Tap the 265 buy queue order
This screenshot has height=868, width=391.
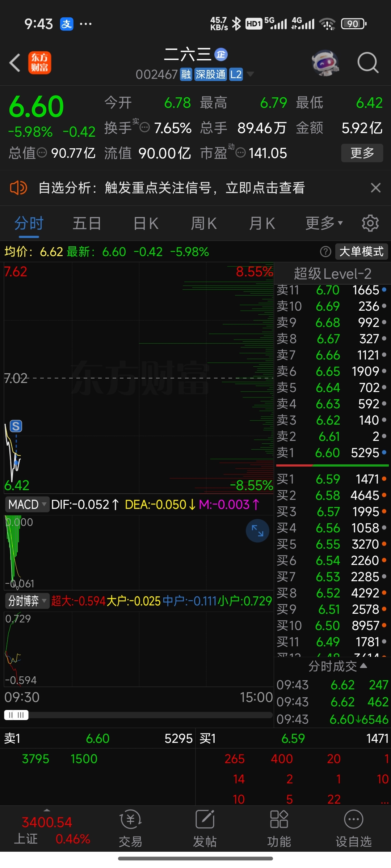pos(234,759)
